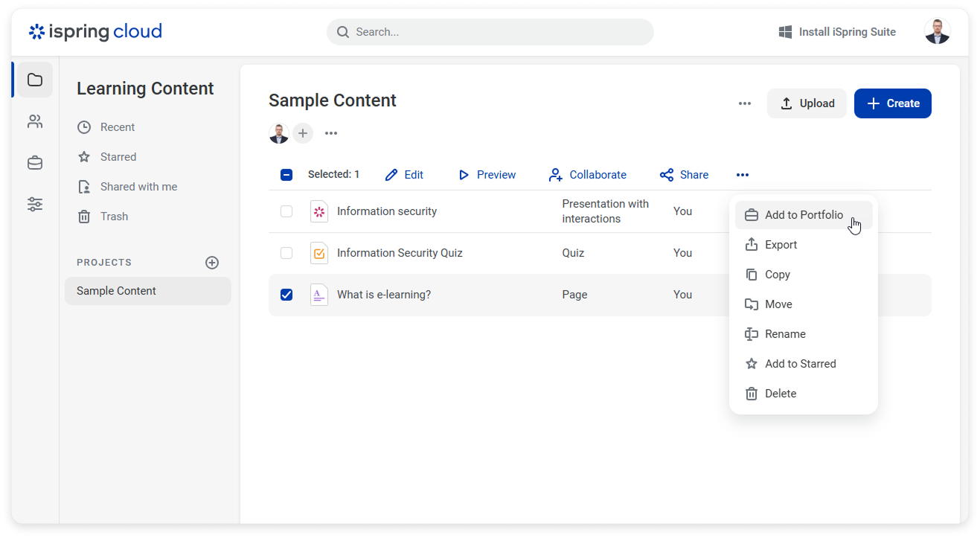Open the portfolio briefcase icon in sidebar
Image resolution: width=980 pixels, height=538 pixels.
(35, 163)
